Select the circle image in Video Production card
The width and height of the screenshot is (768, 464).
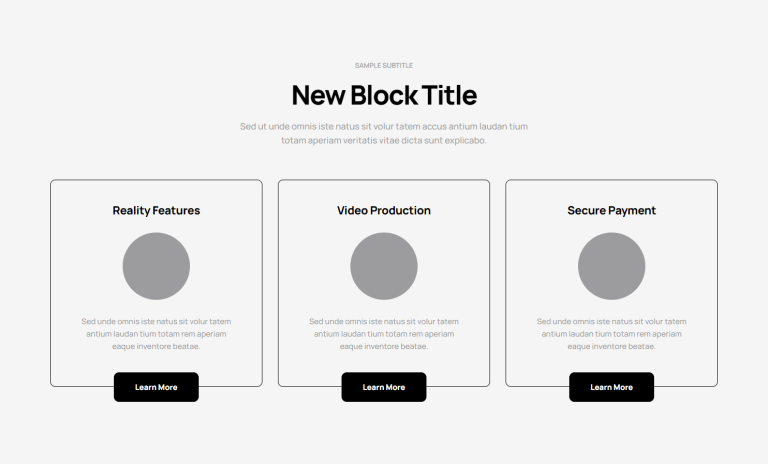coord(384,266)
